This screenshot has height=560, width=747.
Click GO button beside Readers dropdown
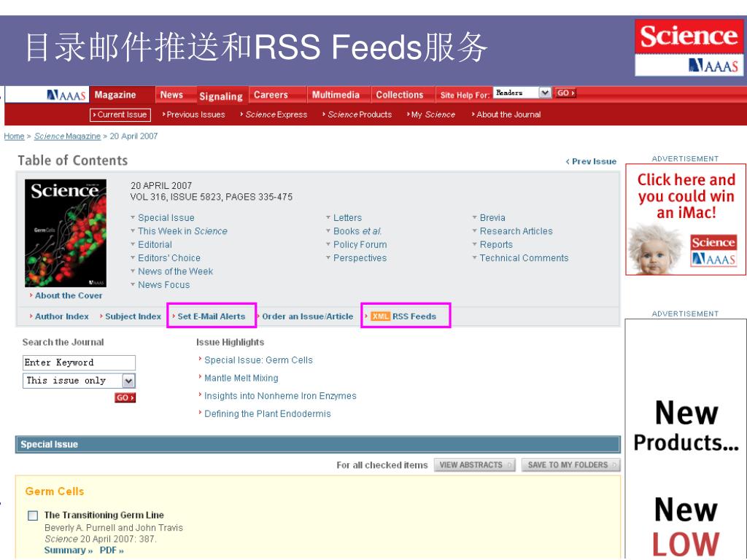coord(565,93)
